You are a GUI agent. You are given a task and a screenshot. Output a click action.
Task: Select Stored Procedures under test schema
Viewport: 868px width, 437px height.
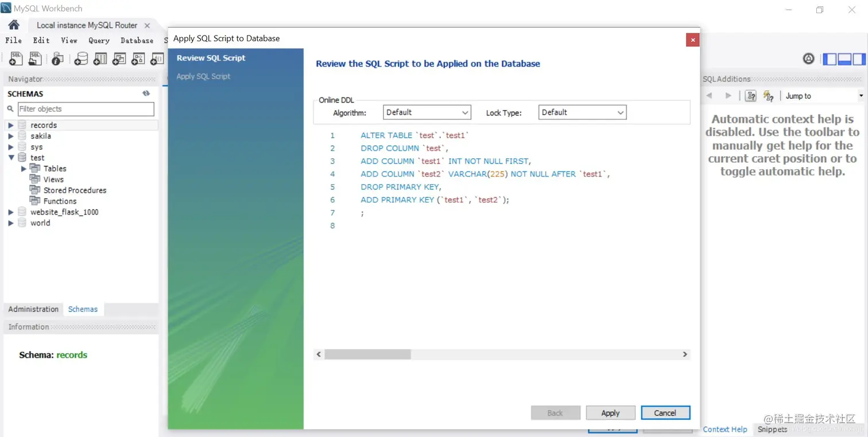75,190
